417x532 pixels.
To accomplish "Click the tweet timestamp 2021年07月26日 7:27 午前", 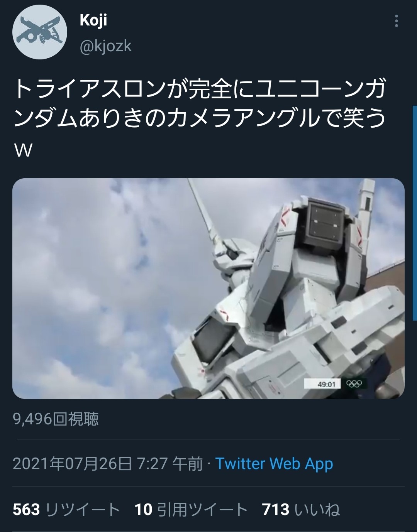I will point(108,464).
